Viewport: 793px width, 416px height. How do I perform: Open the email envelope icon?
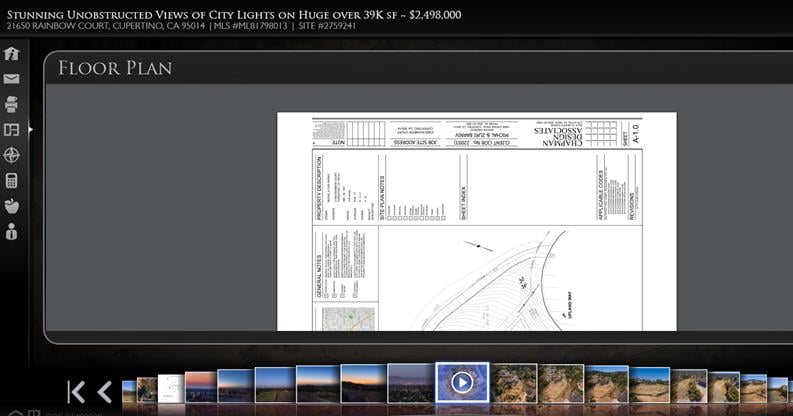(12, 79)
